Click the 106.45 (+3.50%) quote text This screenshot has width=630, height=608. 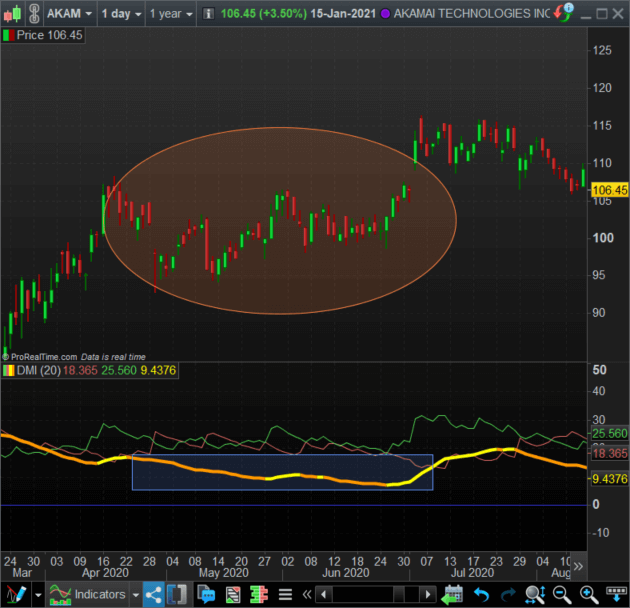[x=264, y=14]
